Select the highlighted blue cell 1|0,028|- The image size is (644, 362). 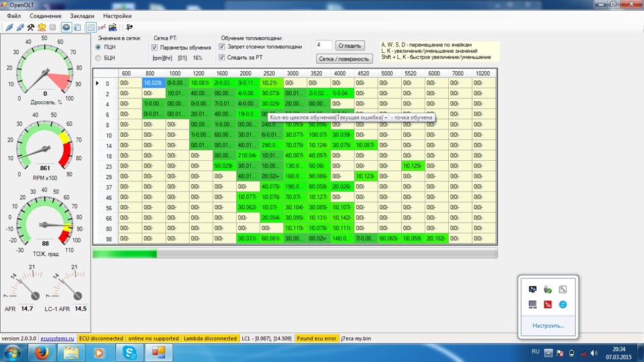click(154, 83)
